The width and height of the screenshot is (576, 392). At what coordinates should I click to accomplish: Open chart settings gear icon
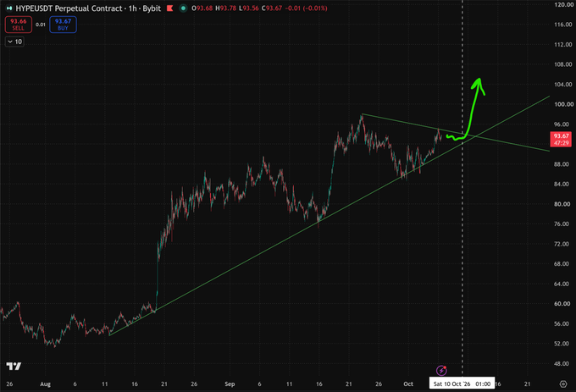[x=563, y=384]
